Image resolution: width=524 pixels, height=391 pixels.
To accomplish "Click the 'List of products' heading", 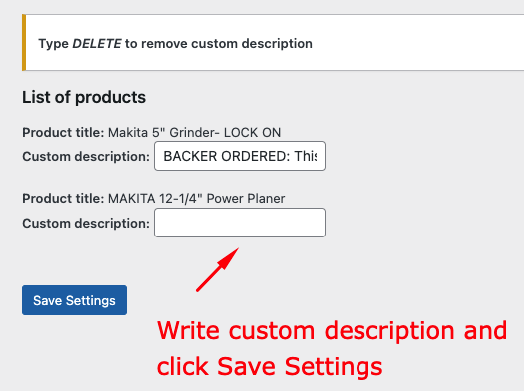I will [84, 98].
